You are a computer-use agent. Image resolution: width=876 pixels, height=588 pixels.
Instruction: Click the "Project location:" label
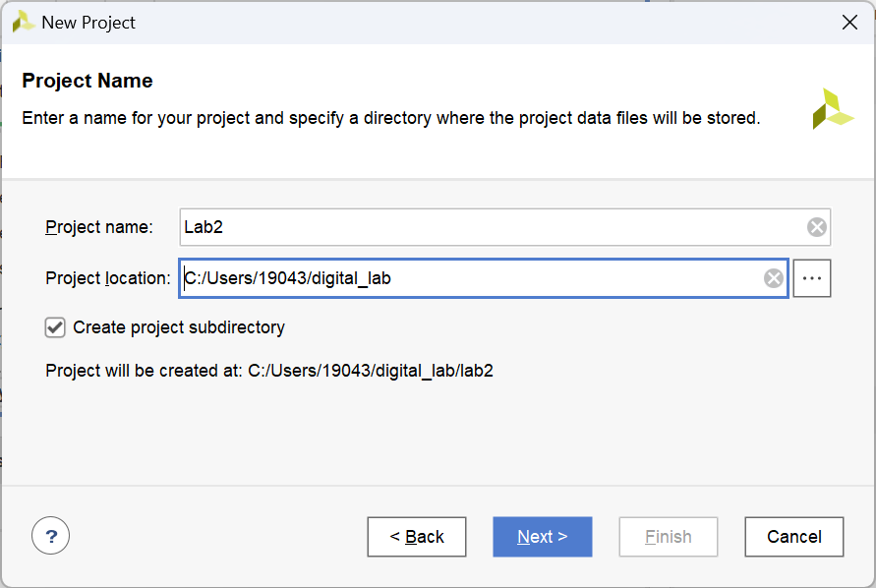(108, 278)
